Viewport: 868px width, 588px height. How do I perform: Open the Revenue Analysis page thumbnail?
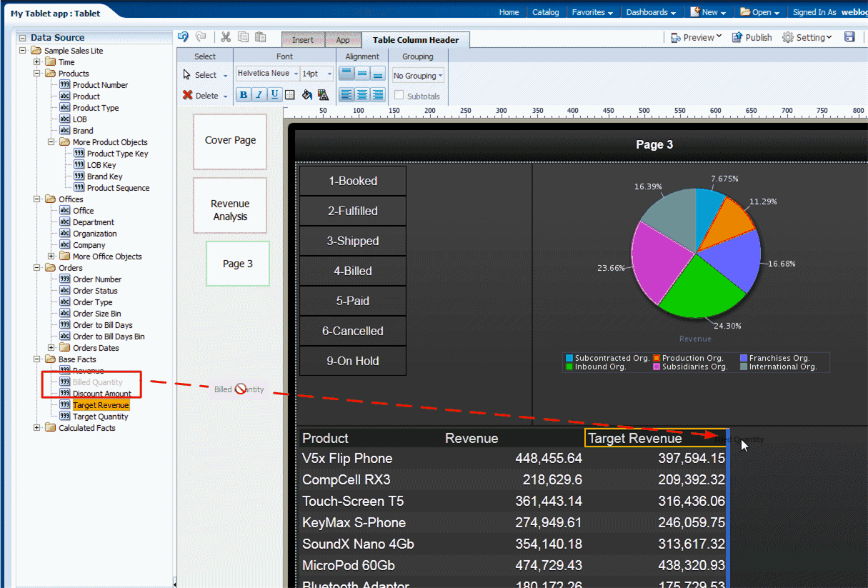click(x=230, y=205)
